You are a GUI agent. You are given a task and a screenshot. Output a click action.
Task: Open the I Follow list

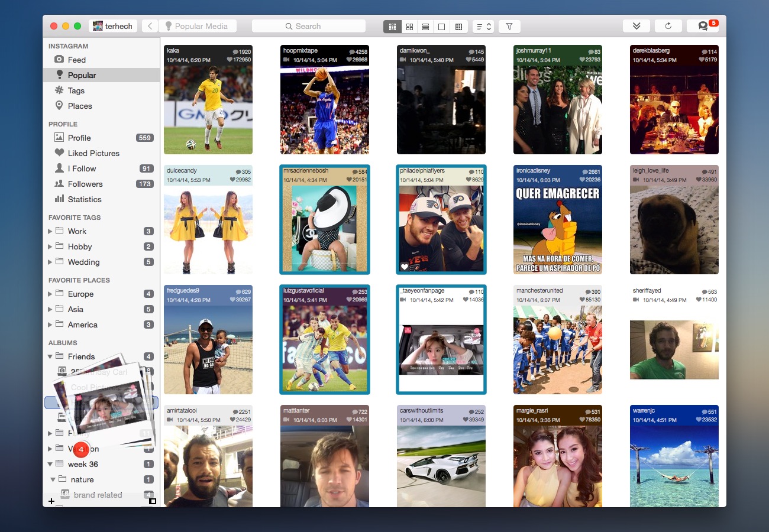point(101,168)
